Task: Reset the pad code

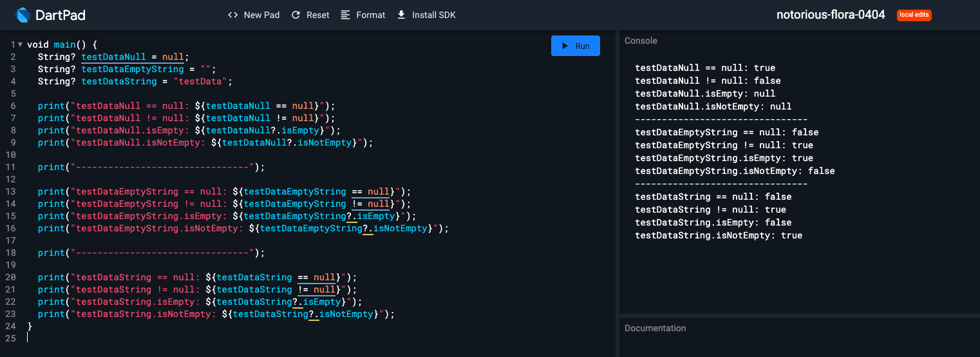Action: click(x=311, y=15)
